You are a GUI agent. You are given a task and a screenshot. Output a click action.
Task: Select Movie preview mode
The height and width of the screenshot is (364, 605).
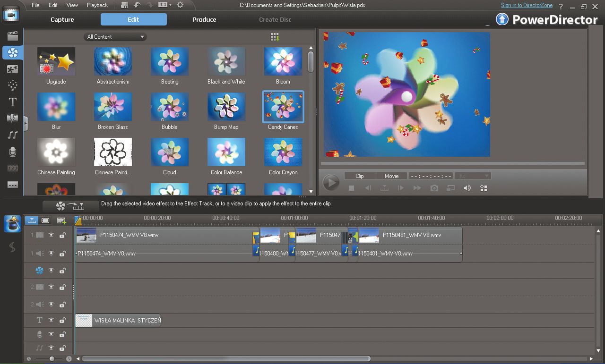pyautogui.click(x=391, y=176)
